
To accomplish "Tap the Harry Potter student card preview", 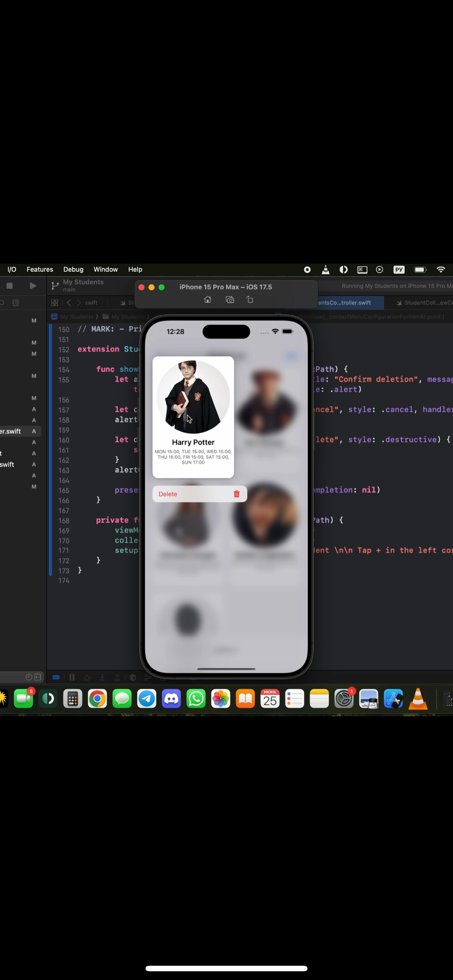I will [x=193, y=417].
